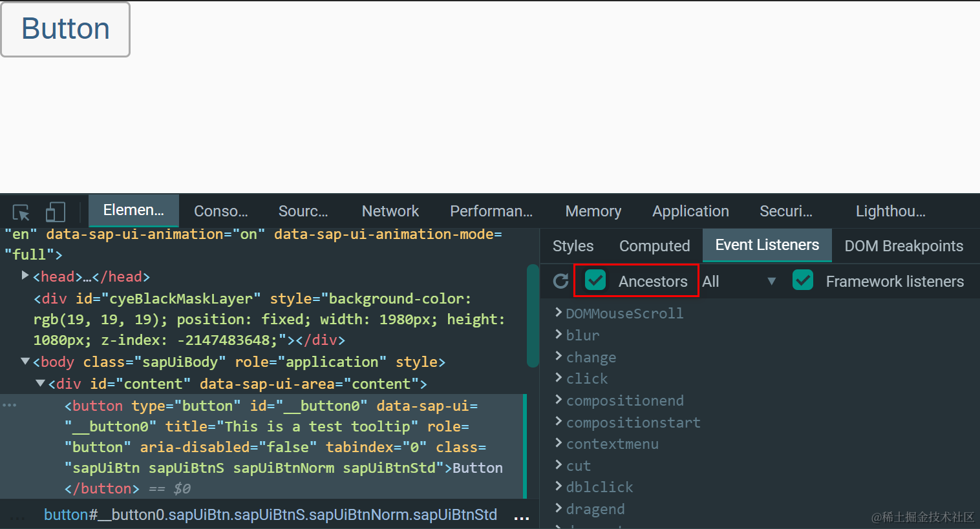Expand the blur event listener
Viewport: 980px width, 529px height.
559,335
